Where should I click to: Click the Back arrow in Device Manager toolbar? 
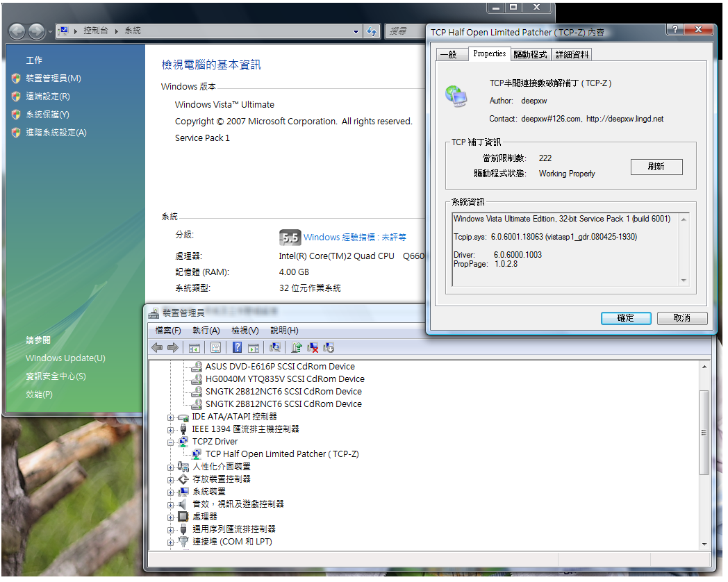coord(157,348)
